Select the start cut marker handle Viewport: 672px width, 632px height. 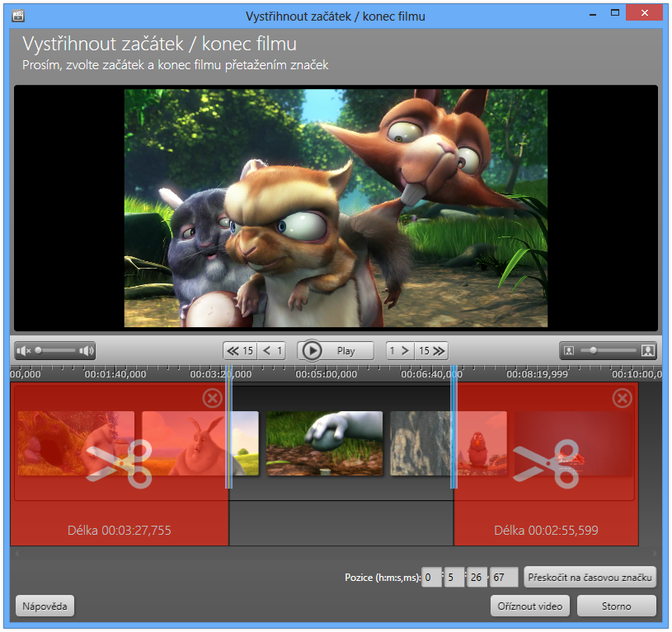[x=229, y=428]
